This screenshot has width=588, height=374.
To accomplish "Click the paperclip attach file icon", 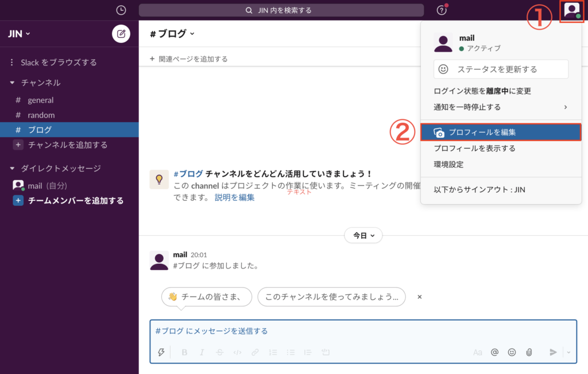I will [x=529, y=352].
